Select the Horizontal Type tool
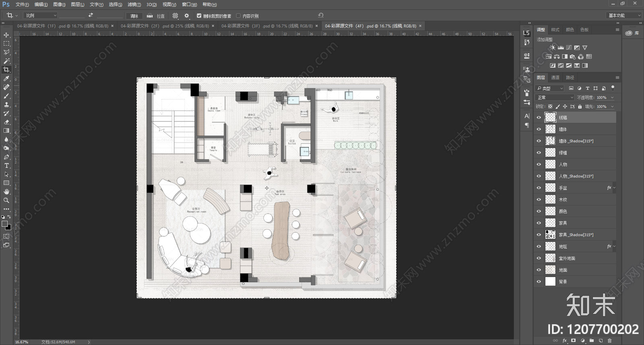The width and height of the screenshot is (644, 345). (x=6, y=166)
